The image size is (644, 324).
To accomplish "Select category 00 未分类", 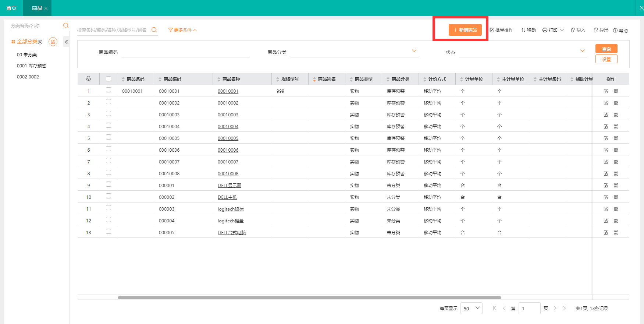I will pyautogui.click(x=27, y=55).
